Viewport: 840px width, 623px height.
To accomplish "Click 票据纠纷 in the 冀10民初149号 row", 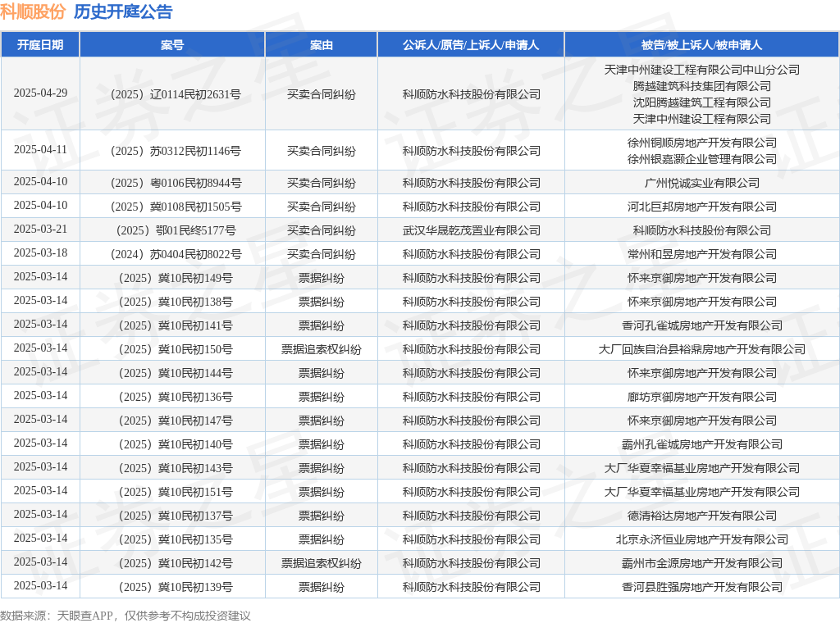I will click(x=322, y=279).
